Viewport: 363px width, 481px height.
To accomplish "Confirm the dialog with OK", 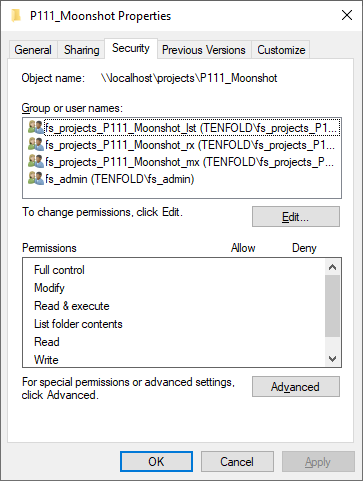I will tap(156, 462).
